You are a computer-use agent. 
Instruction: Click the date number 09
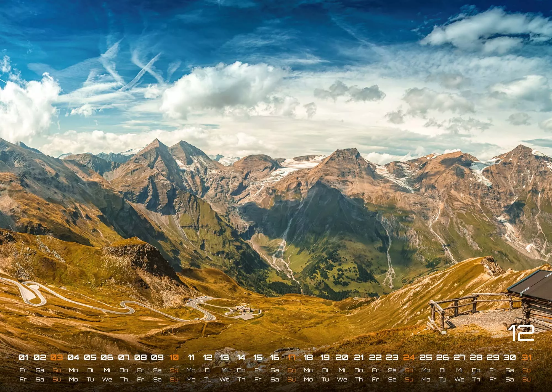[157, 357]
